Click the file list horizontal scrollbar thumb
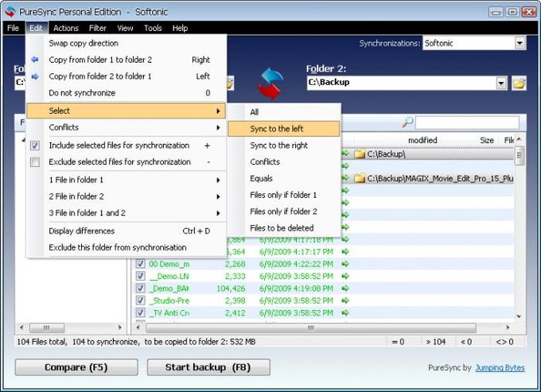Image resolution: width=541 pixels, height=392 pixels. (x=311, y=328)
